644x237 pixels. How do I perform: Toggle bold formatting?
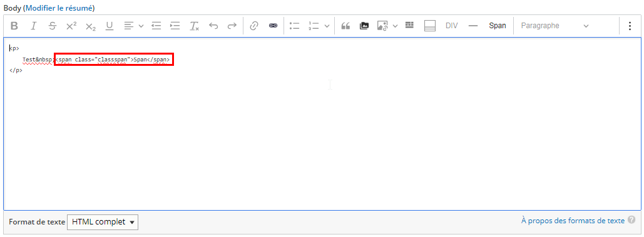click(14, 26)
